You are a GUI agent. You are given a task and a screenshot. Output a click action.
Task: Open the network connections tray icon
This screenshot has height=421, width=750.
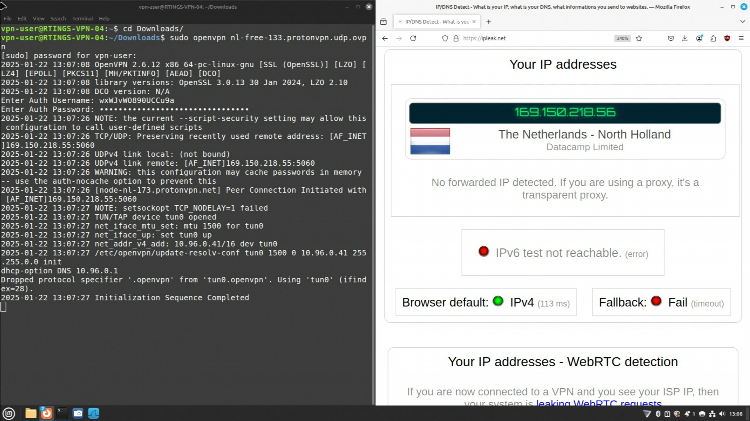[x=712, y=414]
